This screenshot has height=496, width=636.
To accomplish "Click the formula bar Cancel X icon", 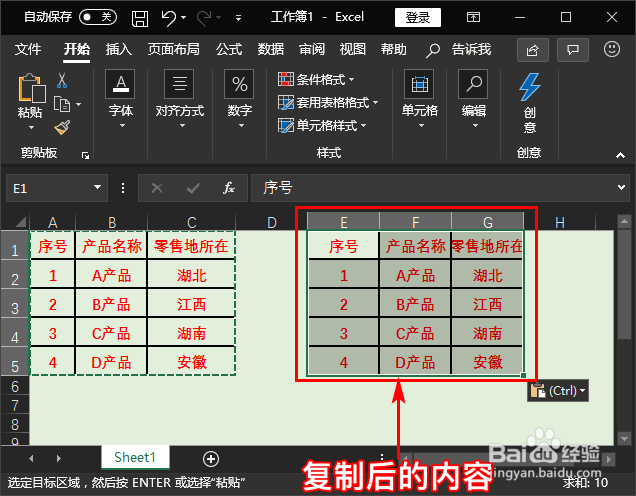I will point(157,188).
